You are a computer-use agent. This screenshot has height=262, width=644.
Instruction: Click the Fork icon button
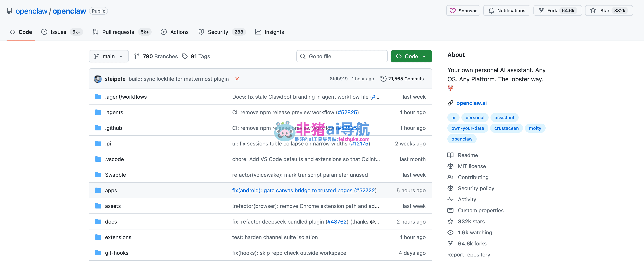(x=541, y=10)
